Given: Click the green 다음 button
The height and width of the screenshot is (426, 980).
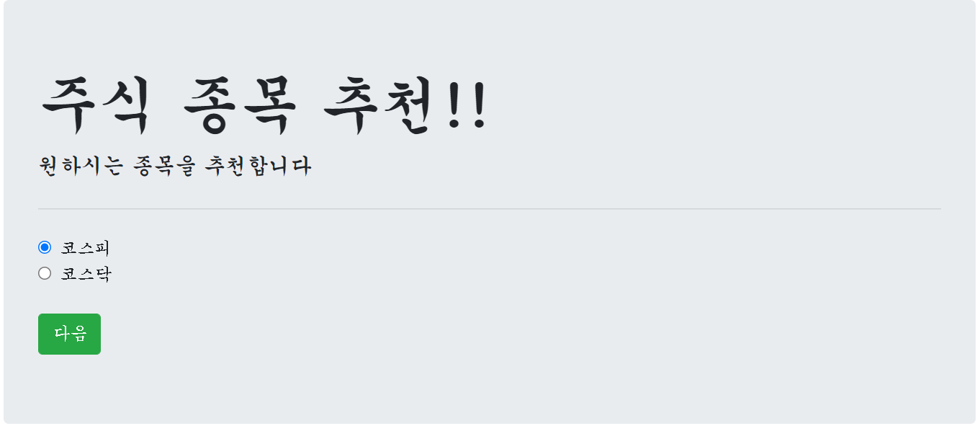Looking at the screenshot, I should (x=69, y=334).
